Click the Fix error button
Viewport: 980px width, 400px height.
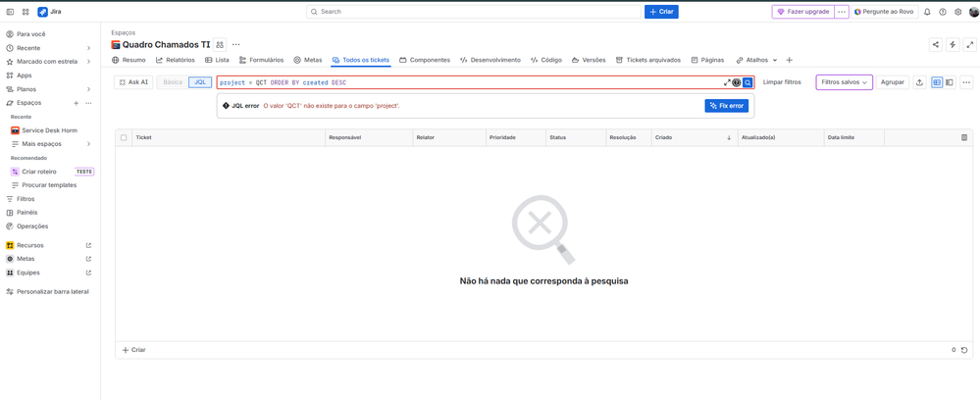(727, 106)
